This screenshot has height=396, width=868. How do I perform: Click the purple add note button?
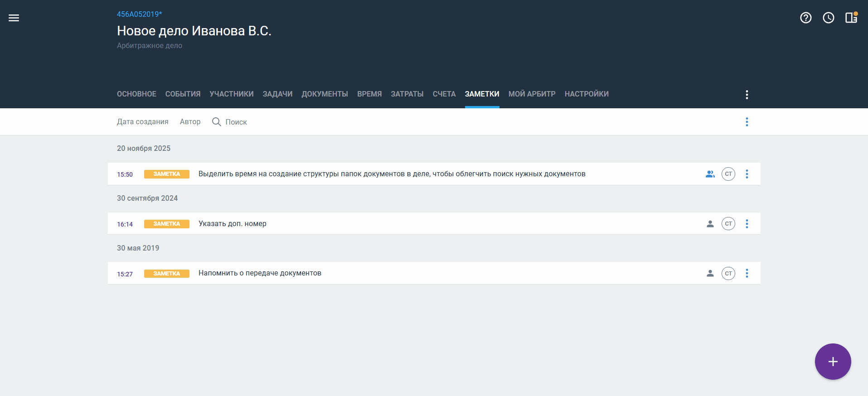pos(833,361)
